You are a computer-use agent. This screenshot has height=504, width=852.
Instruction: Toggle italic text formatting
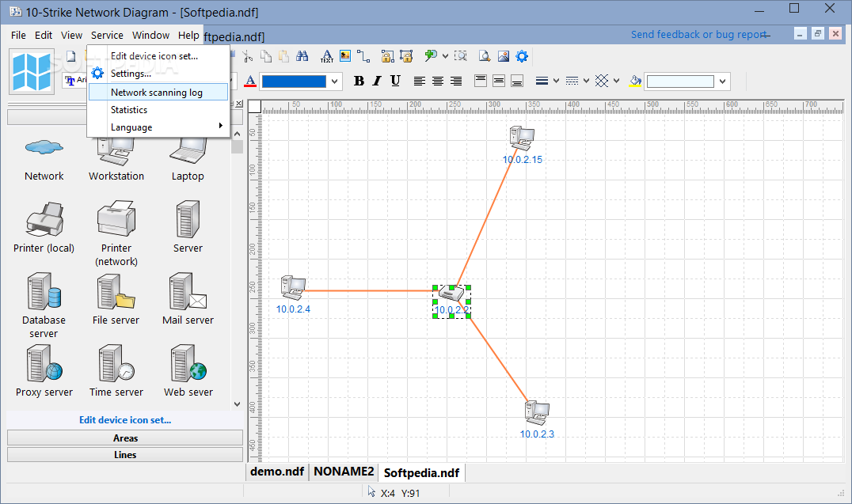[x=377, y=81]
